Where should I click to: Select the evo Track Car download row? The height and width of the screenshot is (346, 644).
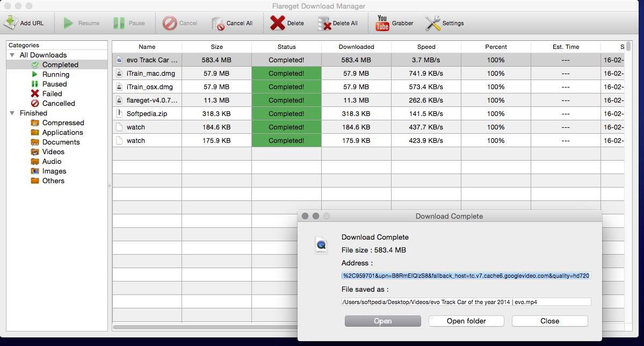coord(368,60)
